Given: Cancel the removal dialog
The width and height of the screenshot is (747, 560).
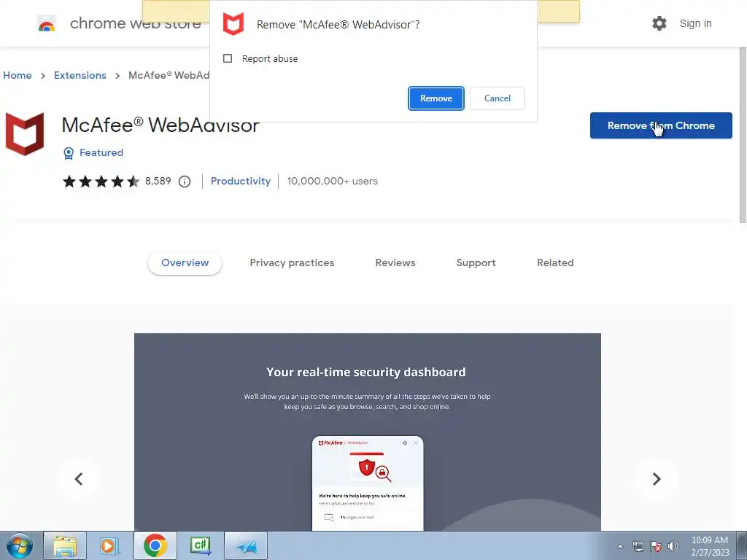Looking at the screenshot, I should [498, 98].
